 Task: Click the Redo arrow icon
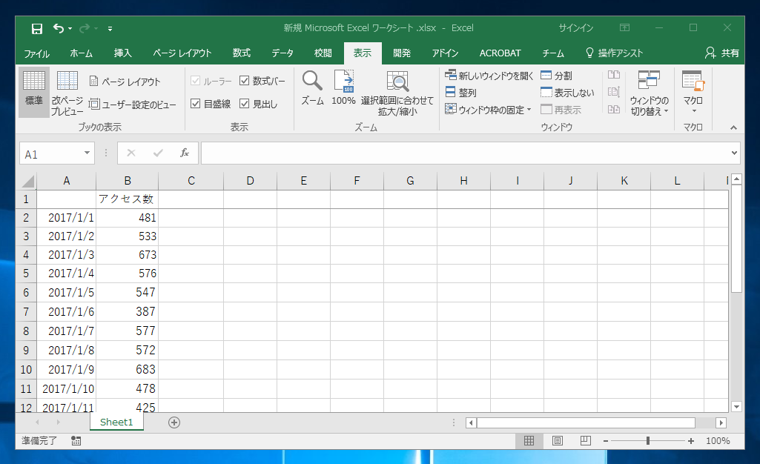click(84, 29)
